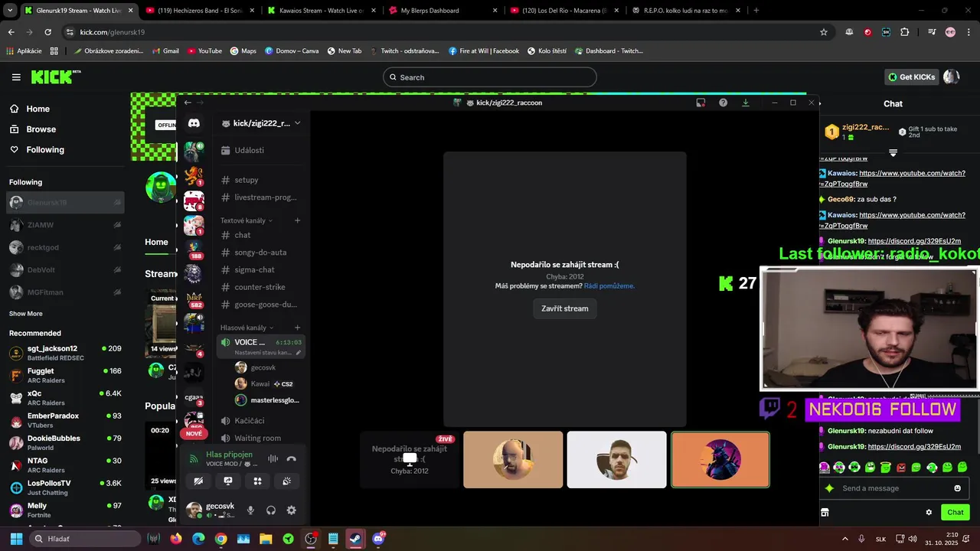Open sgt_jackson12 recommended channel

click(x=65, y=354)
